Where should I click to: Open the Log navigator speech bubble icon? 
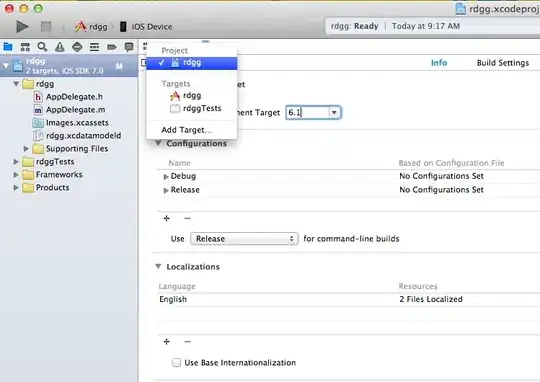click(x=129, y=47)
